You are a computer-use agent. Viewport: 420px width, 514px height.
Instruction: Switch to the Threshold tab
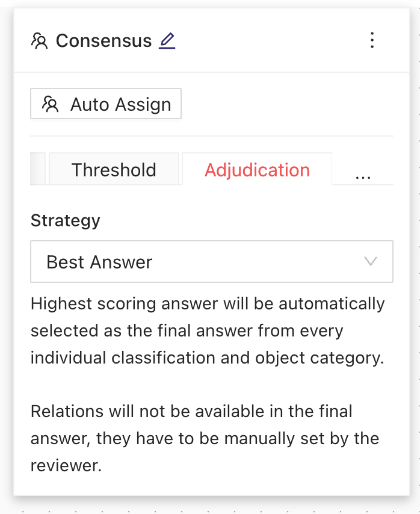click(114, 169)
